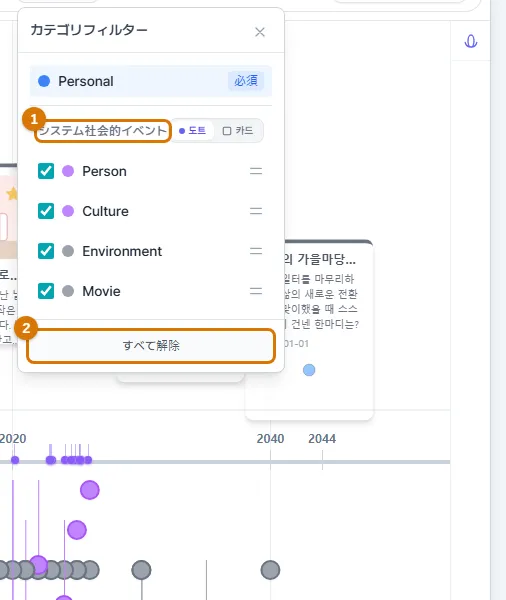This screenshot has width=506, height=600.
Task: Click the gray color dot beside Environment
Action: (68, 251)
